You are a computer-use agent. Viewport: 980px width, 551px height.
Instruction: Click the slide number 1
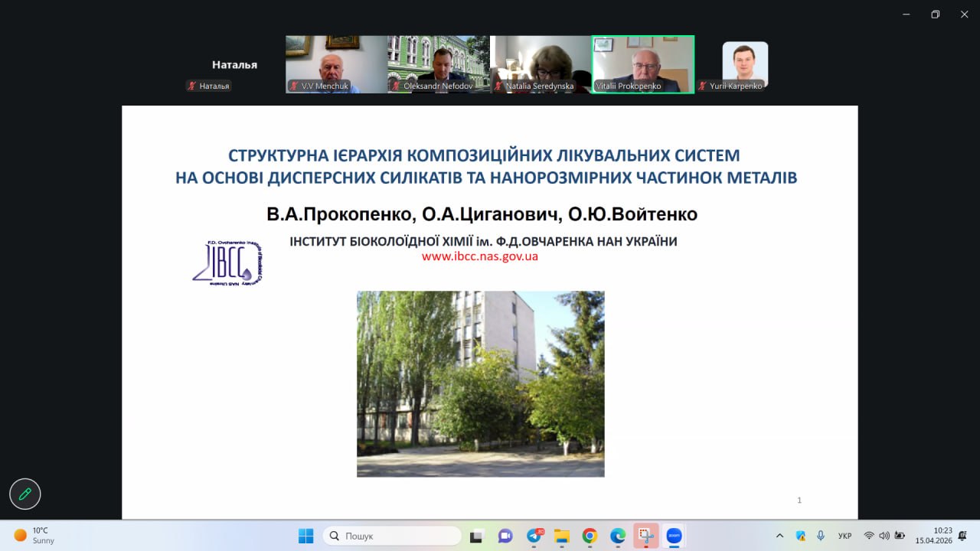pos(799,500)
